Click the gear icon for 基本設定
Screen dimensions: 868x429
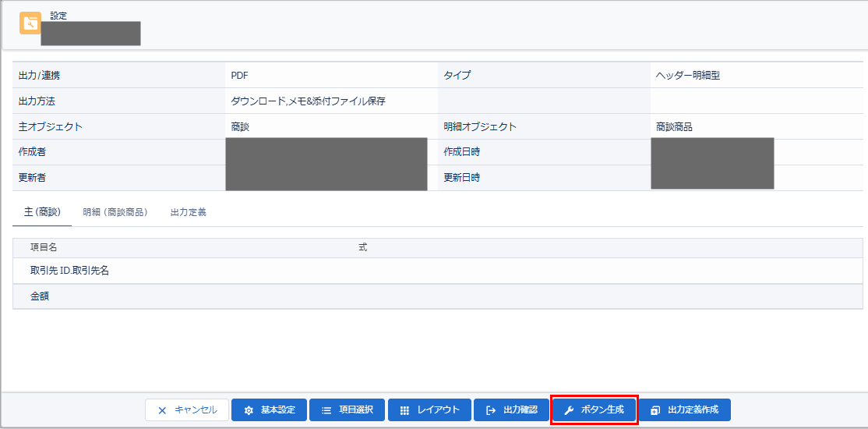[x=249, y=410]
